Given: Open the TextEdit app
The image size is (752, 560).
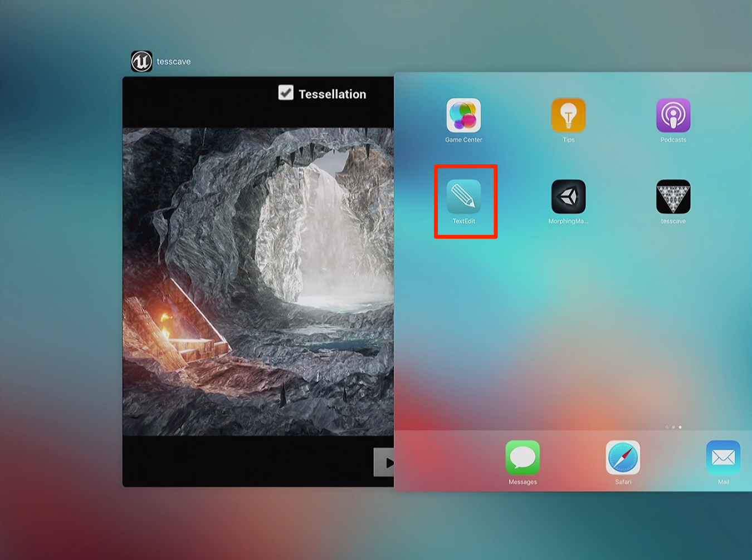Looking at the screenshot, I should coord(463,197).
